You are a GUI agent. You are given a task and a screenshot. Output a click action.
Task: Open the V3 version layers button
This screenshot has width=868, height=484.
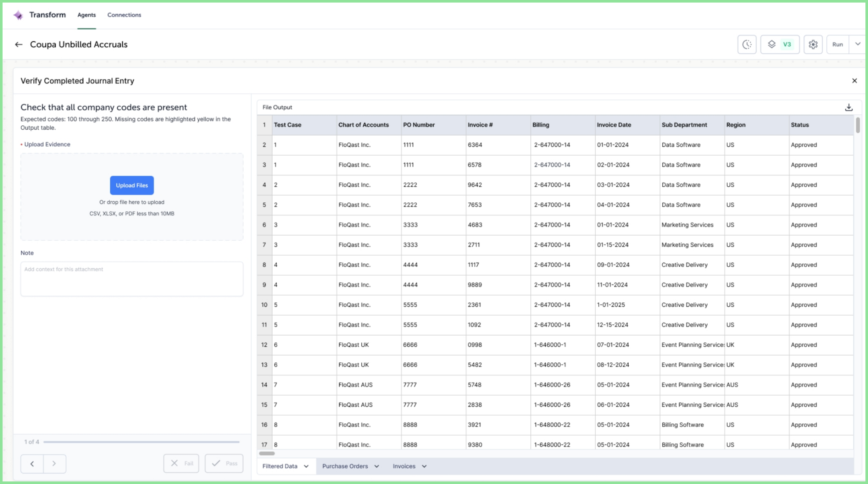click(x=780, y=45)
